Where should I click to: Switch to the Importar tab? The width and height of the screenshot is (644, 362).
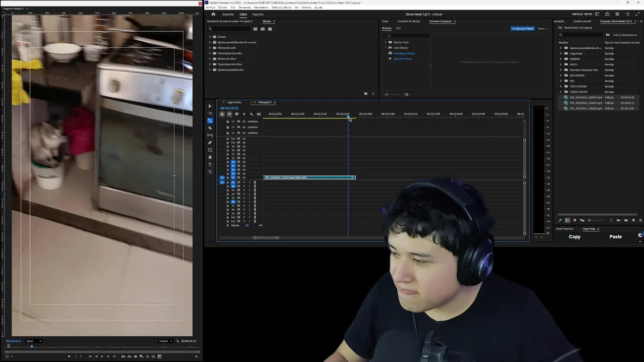click(x=228, y=14)
